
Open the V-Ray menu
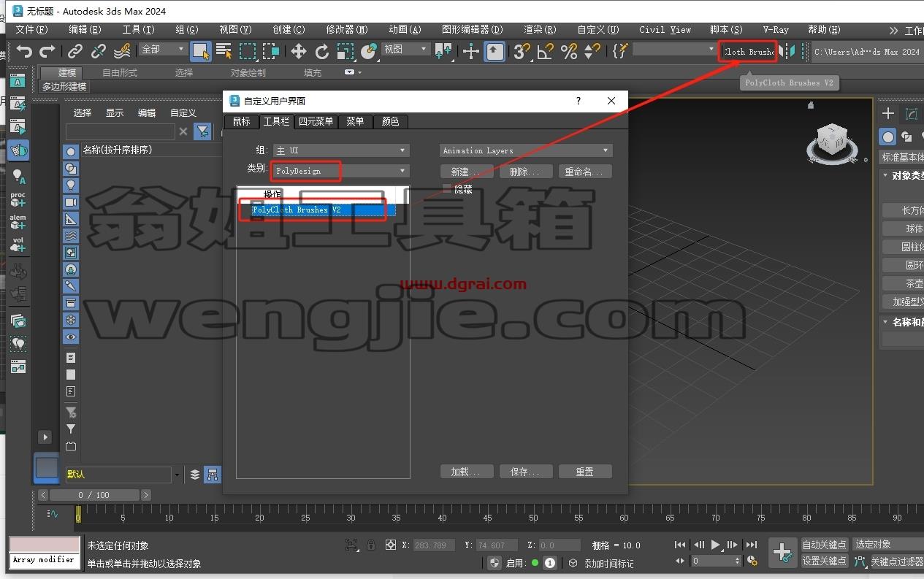click(x=776, y=30)
